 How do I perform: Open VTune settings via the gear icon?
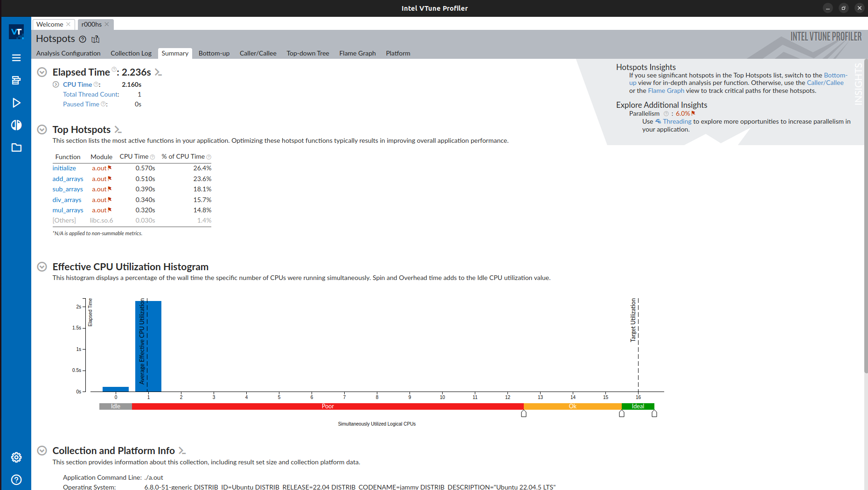coord(16,457)
